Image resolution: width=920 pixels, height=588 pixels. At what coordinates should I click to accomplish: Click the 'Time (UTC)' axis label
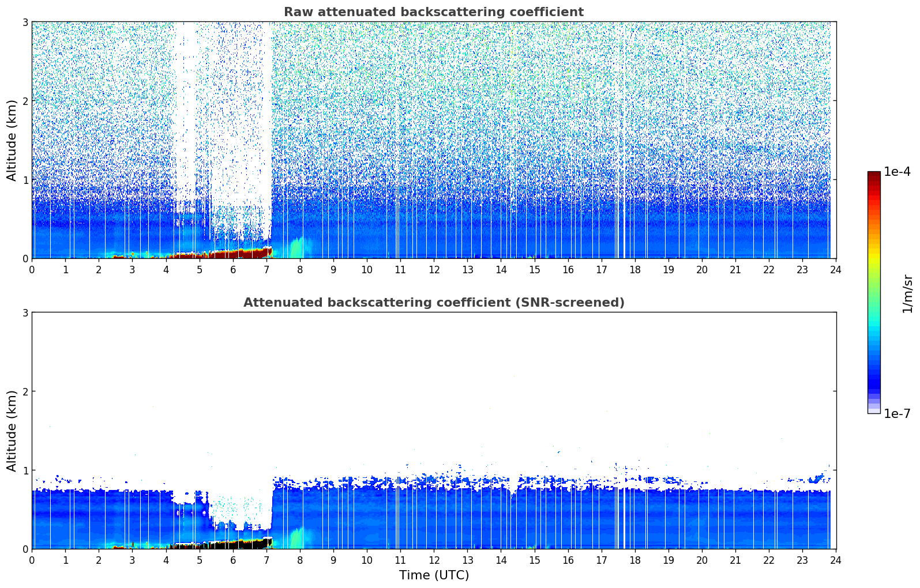coord(434,575)
